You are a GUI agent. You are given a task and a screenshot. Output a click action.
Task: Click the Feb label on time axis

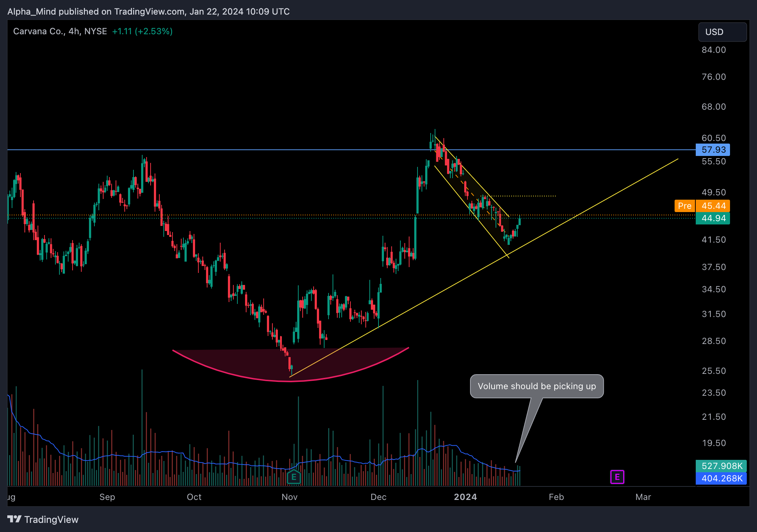coord(556,497)
